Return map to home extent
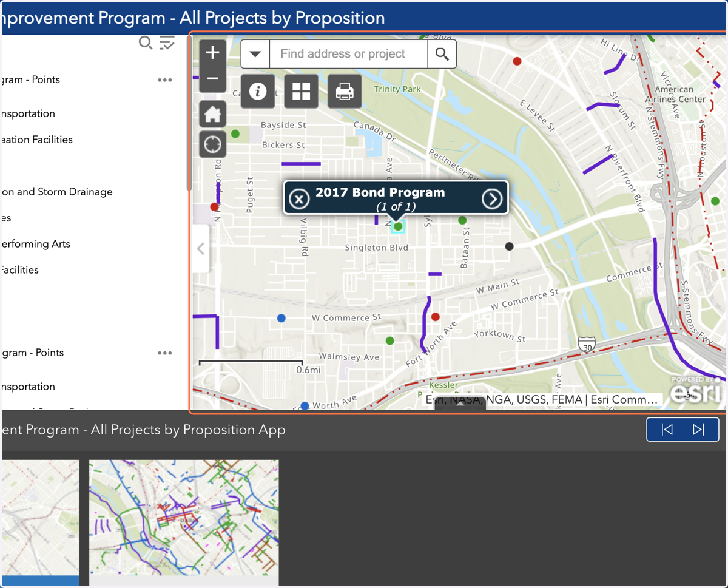This screenshot has height=588, width=728. point(212,113)
